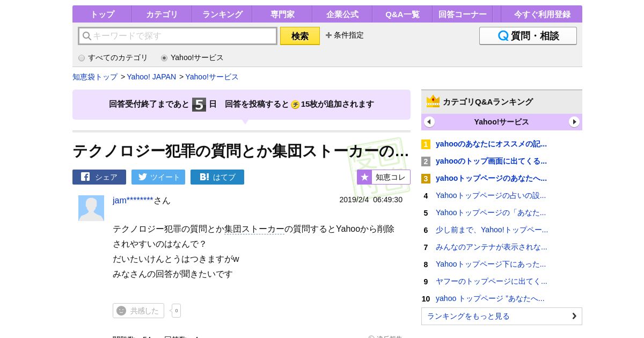The image size is (644, 338).
Task: Open the jam******** user profile link
Action: tap(133, 200)
